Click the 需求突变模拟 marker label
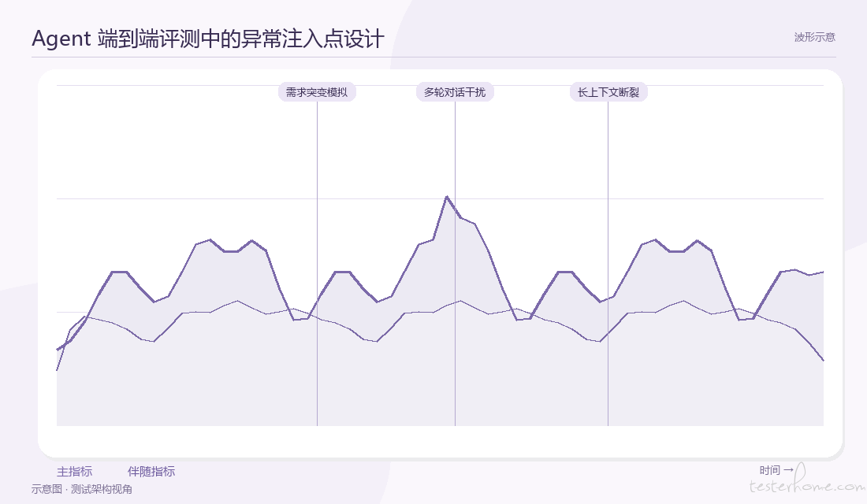The image size is (867, 504). pos(317,92)
